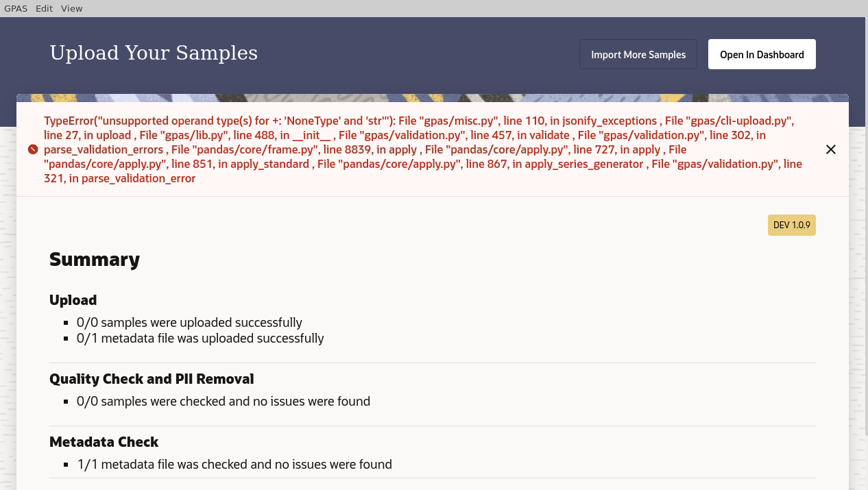Select the 0/1 metadata file bullet item
Screen dimensions: 868x490
click(x=200, y=337)
